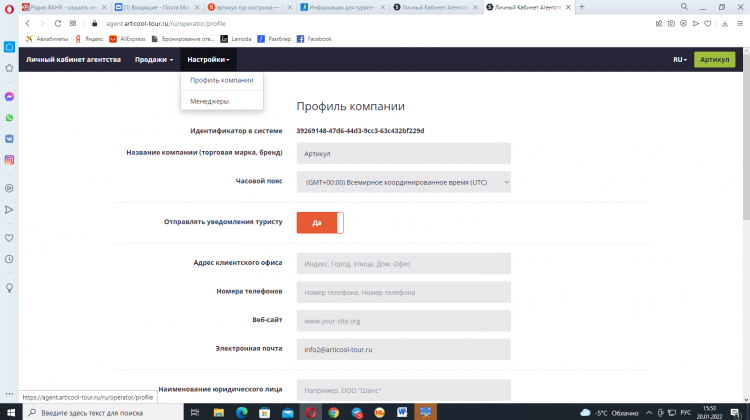Open easy setup icon in toolbar
Image resolution: width=750 pixels, height=420 pixels.
tap(740, 23)
